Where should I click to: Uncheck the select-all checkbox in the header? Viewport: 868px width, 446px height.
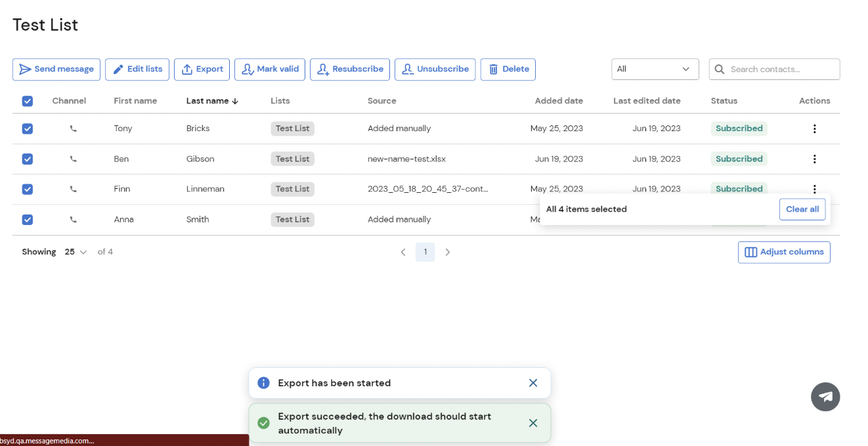[x=27, y=101]
